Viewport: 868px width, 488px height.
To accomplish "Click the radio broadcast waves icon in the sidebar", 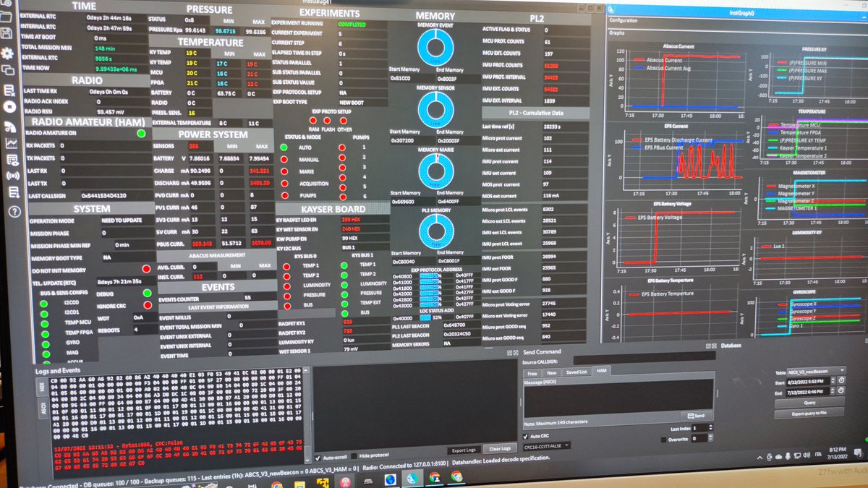I will (12, 176).
